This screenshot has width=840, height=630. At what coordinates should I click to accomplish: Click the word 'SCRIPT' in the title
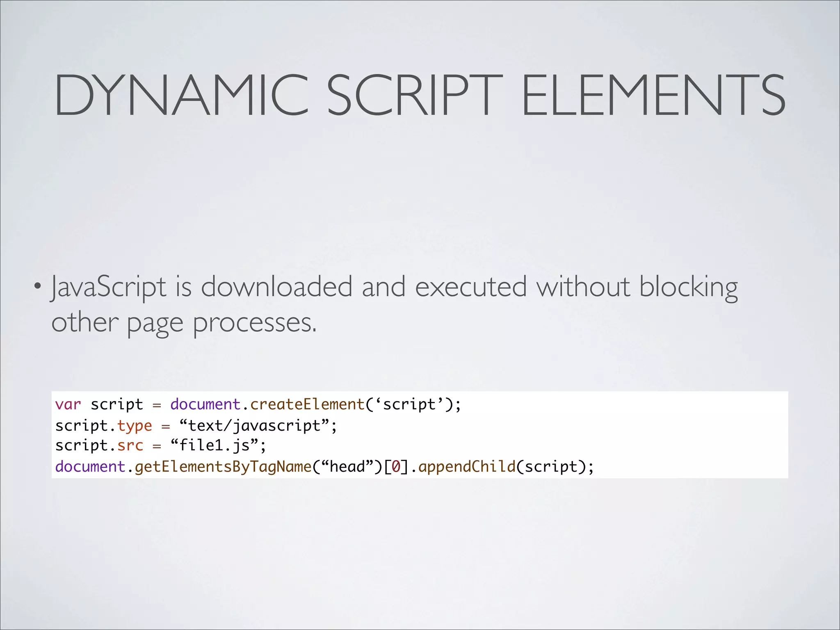click(x=414, y=95)
